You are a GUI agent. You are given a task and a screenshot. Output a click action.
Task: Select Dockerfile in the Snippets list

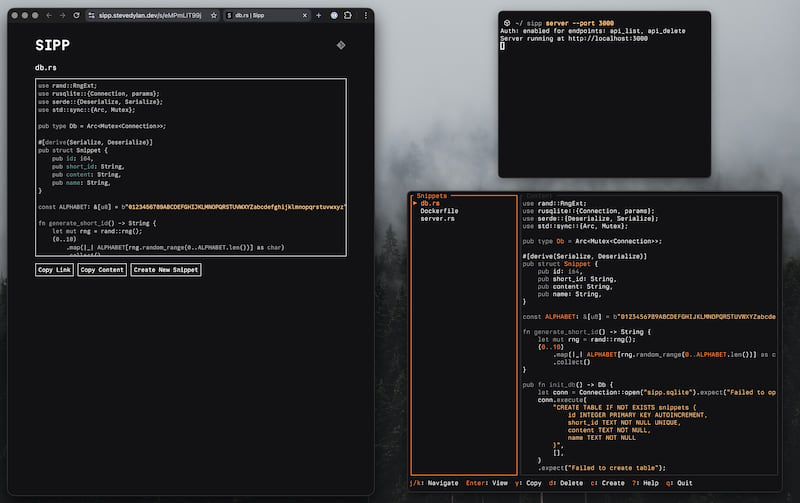[x=439, y=211]
